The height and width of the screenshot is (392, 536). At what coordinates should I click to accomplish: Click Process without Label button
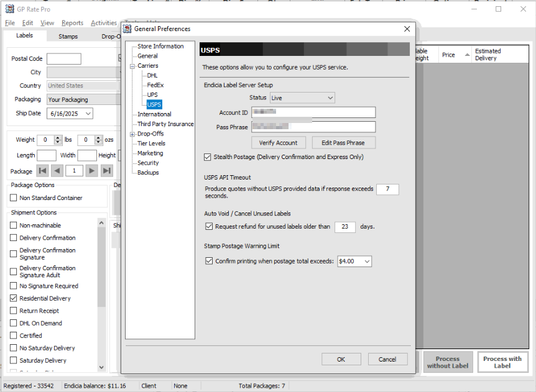tap(448, 362)
